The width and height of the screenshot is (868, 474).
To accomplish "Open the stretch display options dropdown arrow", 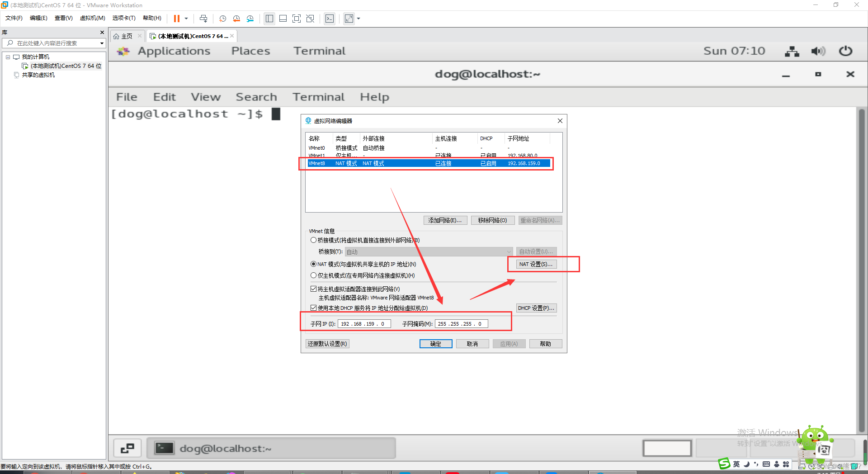I will click(359, 19).
